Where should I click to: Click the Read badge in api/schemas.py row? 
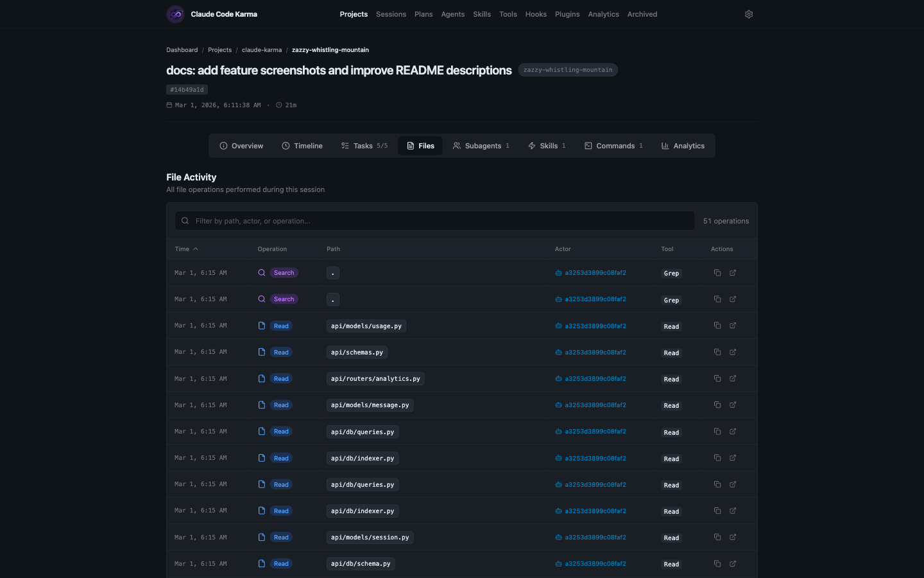point(281,352)
